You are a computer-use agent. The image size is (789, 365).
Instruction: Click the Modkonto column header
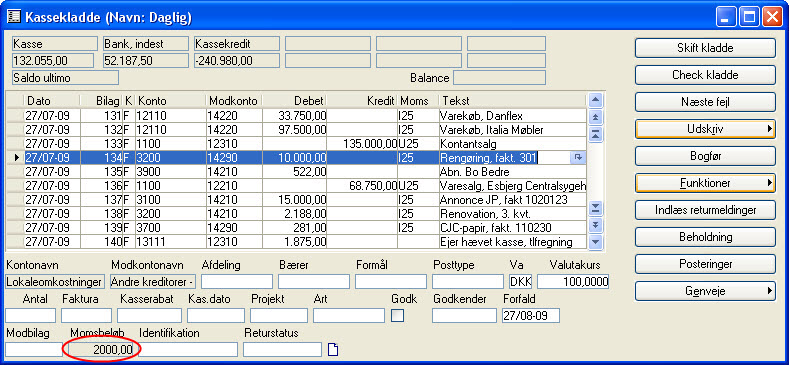234,101
